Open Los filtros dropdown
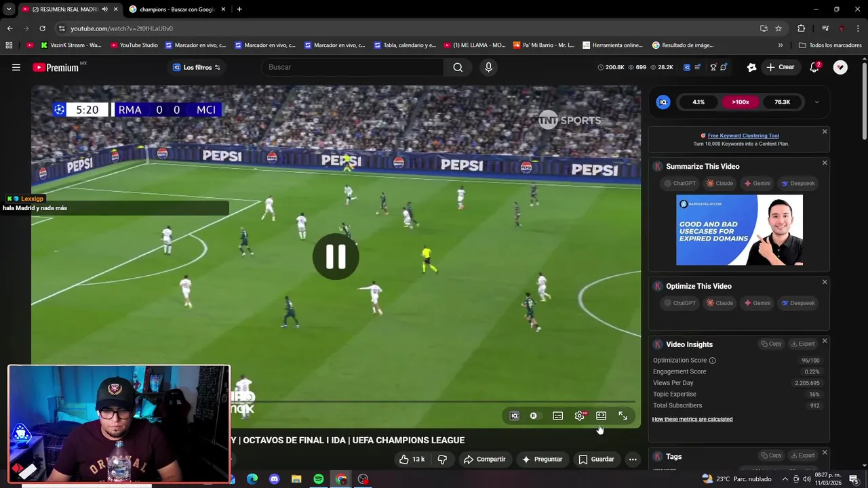 pos(197,67)
